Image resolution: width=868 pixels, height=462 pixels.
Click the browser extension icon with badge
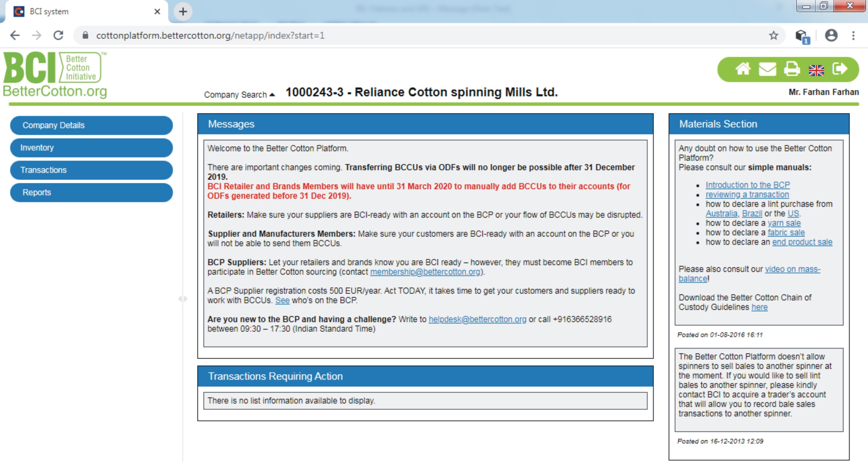[x=802, y=36]
